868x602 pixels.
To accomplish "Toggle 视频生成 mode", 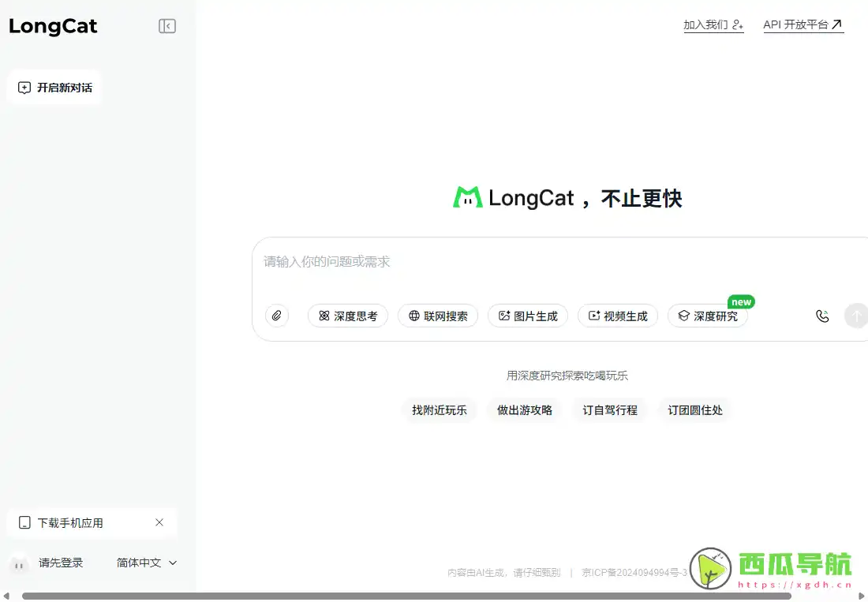I will (618, 316).
